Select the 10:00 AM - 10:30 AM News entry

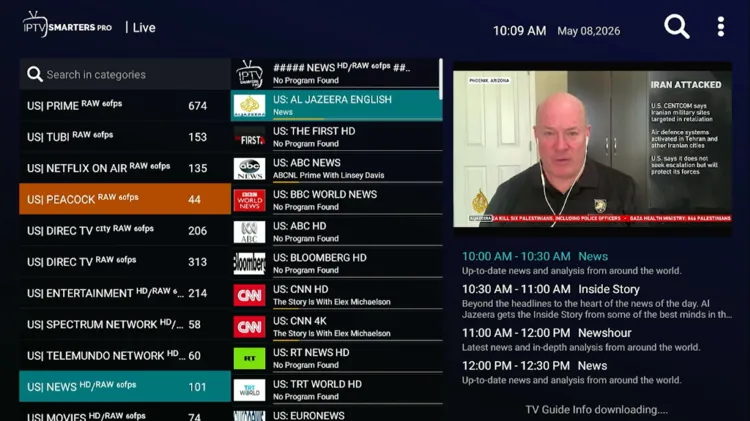pyautogui.click(x=596, y=263)
